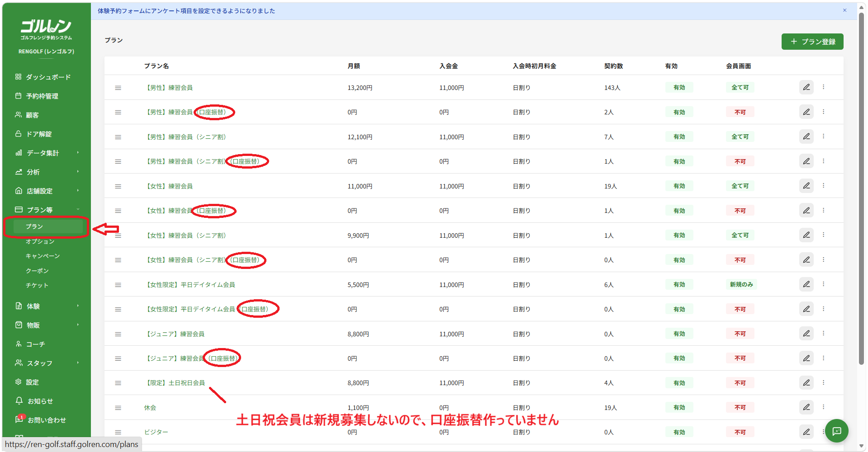868x452 pixels.
Task: Click the 13,200円 monthly fee
Action: pyautogui.click(x=360, y=88)
